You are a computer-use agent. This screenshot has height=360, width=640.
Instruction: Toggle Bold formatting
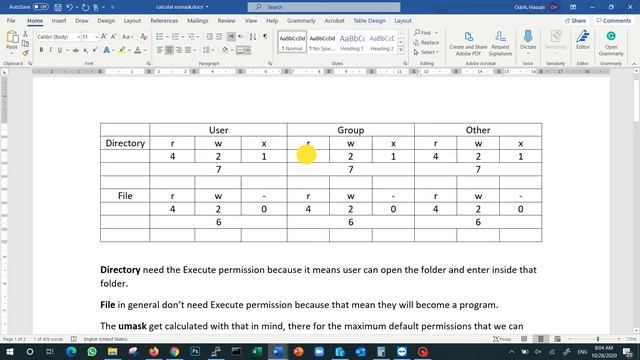[41, 50]
